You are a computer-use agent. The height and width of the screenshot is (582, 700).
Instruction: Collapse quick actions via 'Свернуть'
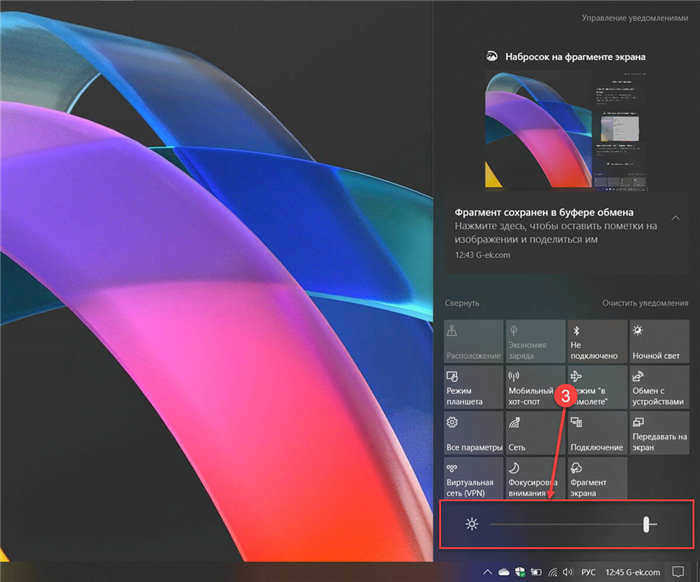pos(462,303)
